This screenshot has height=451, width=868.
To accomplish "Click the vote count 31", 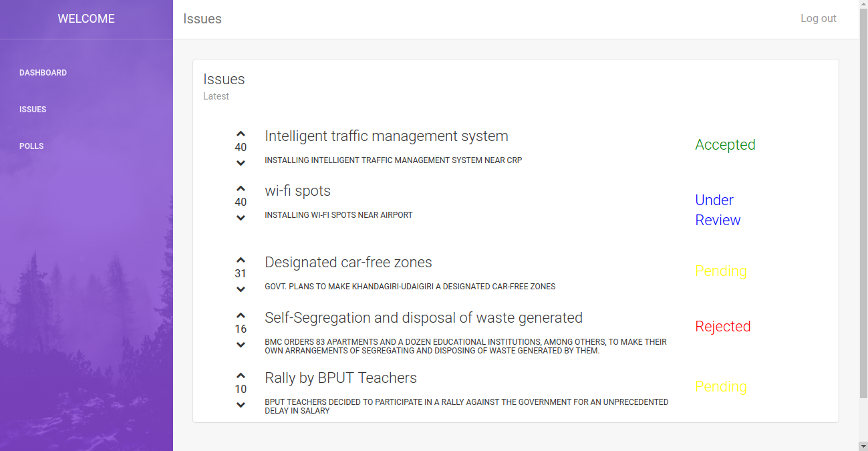I will coord(241,274).
